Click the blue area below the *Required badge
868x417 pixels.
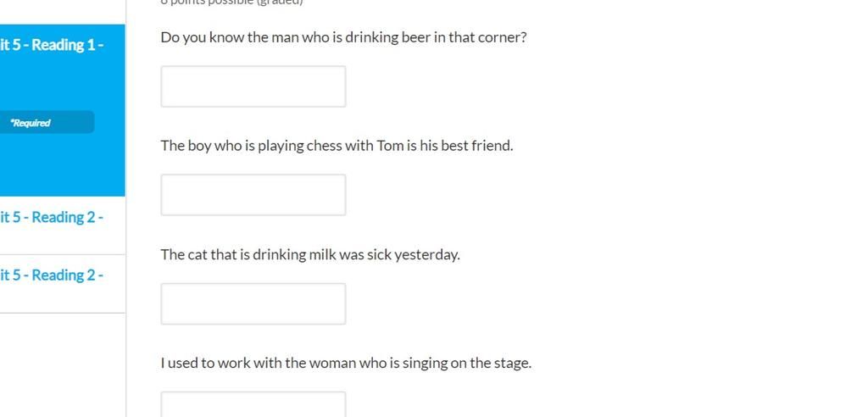coord(62,165)
